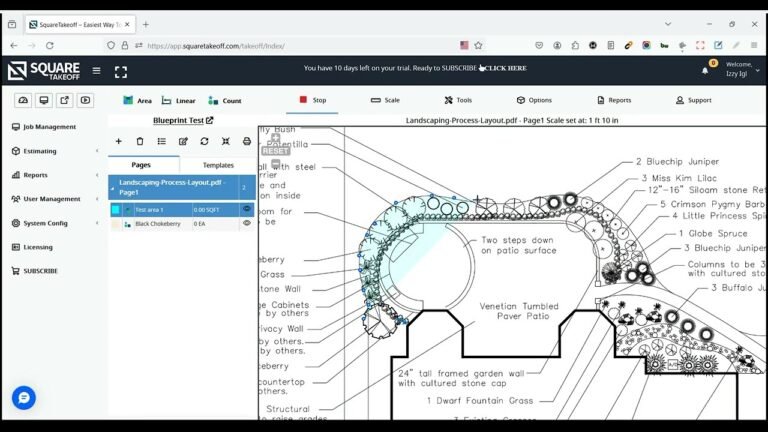The width and height of the screenshot is (768, 432).
Task: Open the notifications bell
Action: click(x=705, y=71)
